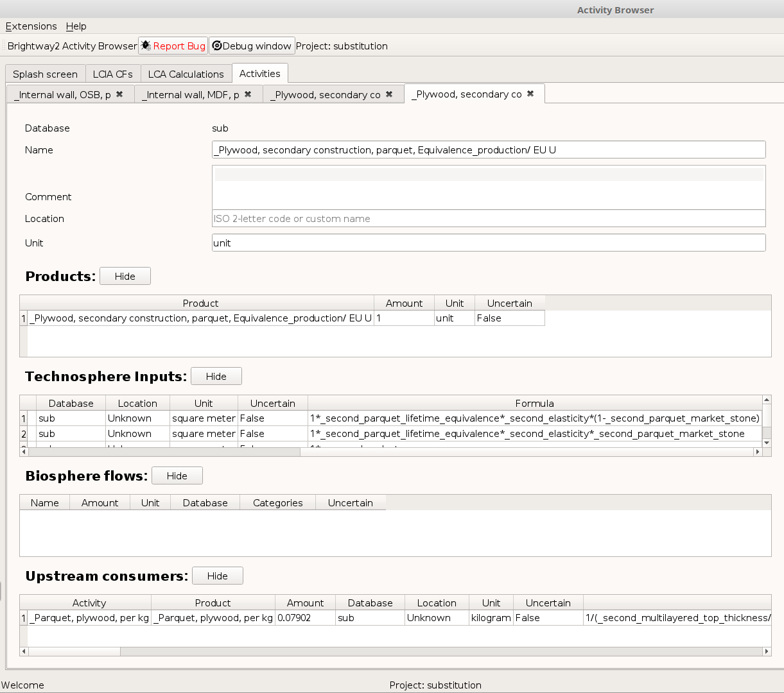784x693 pixels.
Task: Switch to the LCIA CFs tab
Action: pyautogui.click(x=112, y=73)
